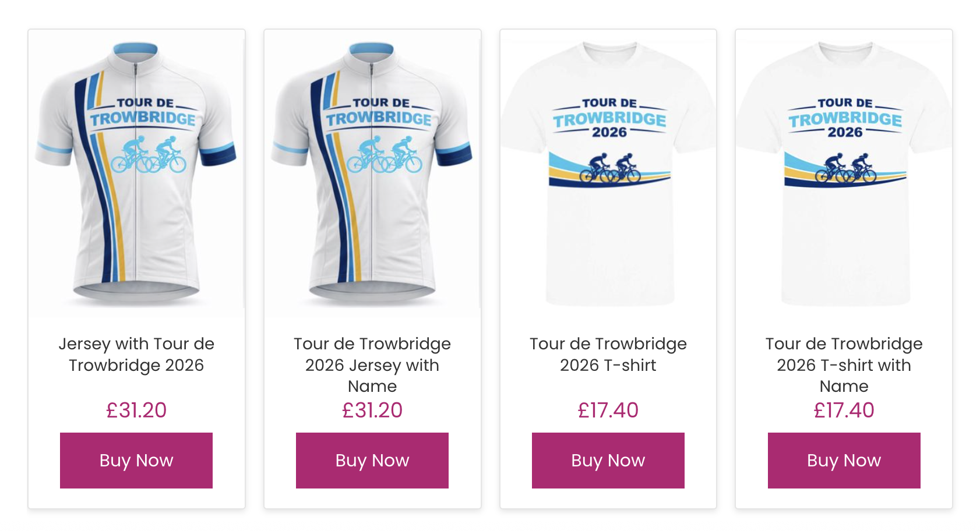The height and width of the screenshot is (531, 980).
Task: Click the £31.20 price on Jersey with Name
Action: pyautogui.click(x=372, y=410)
